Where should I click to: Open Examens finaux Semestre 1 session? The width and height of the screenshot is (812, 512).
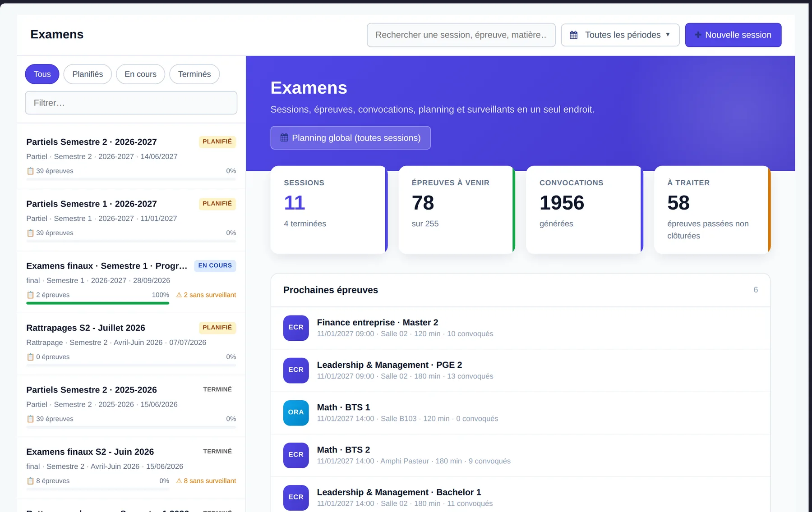tap(131, 282)
